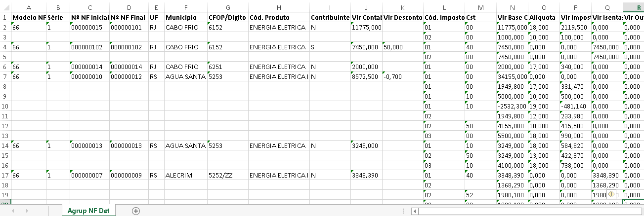The width and height of the screenshot is (644, 216).
Task: Select row 17 header
Action: tap(5, 175)
